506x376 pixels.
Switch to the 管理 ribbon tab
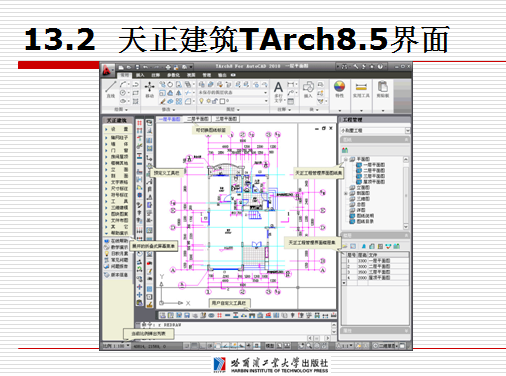tap(207, 75)
